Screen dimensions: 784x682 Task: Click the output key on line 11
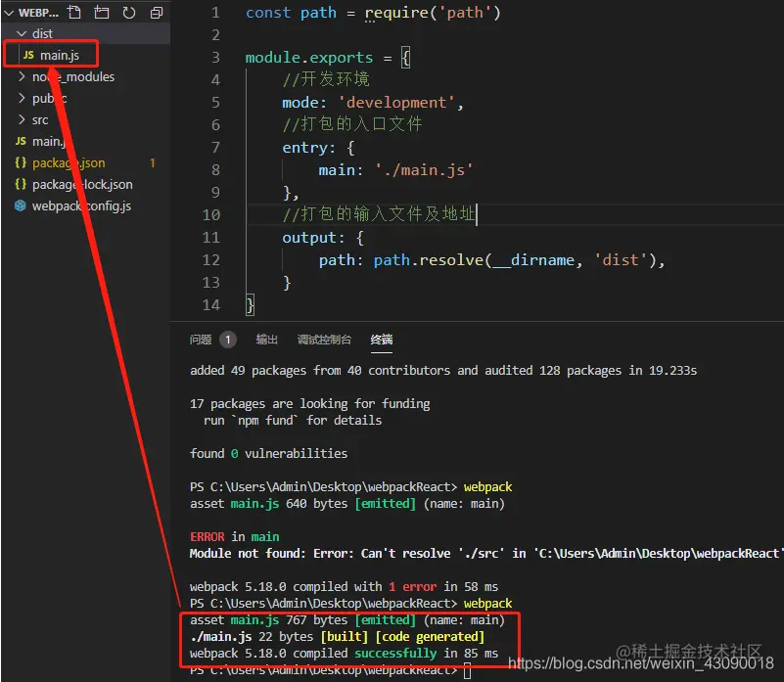click(x=309, y=238)
